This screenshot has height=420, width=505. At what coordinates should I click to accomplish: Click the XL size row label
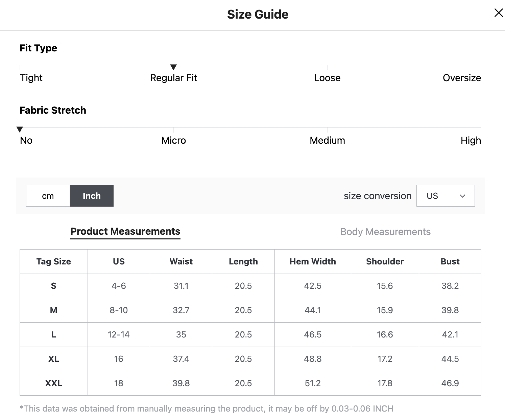coord(54,359)
